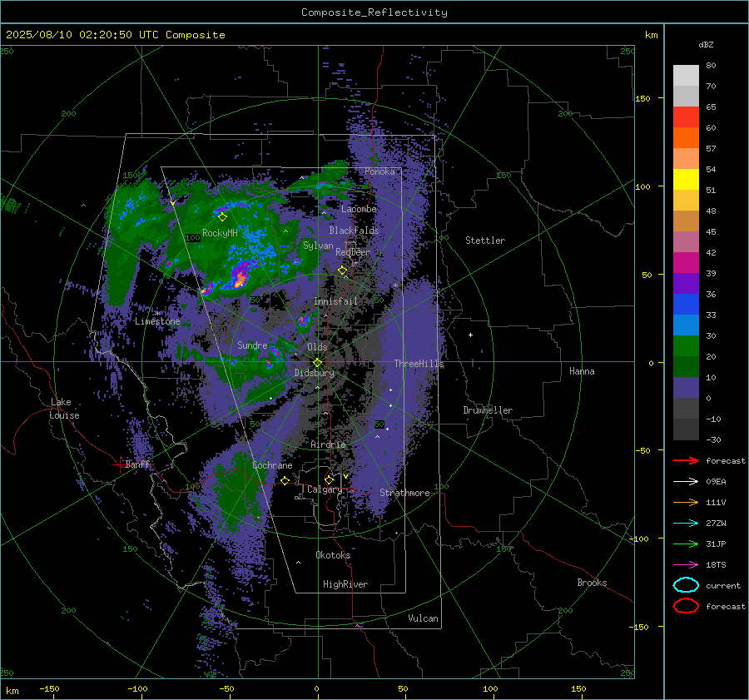Viewport: 749px width, 700px height.
Task: Click the ThreeHills town label
Action: pos(419,364)
